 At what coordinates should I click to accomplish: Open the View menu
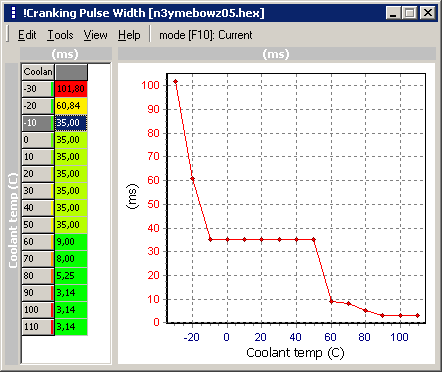pos(95,35)
